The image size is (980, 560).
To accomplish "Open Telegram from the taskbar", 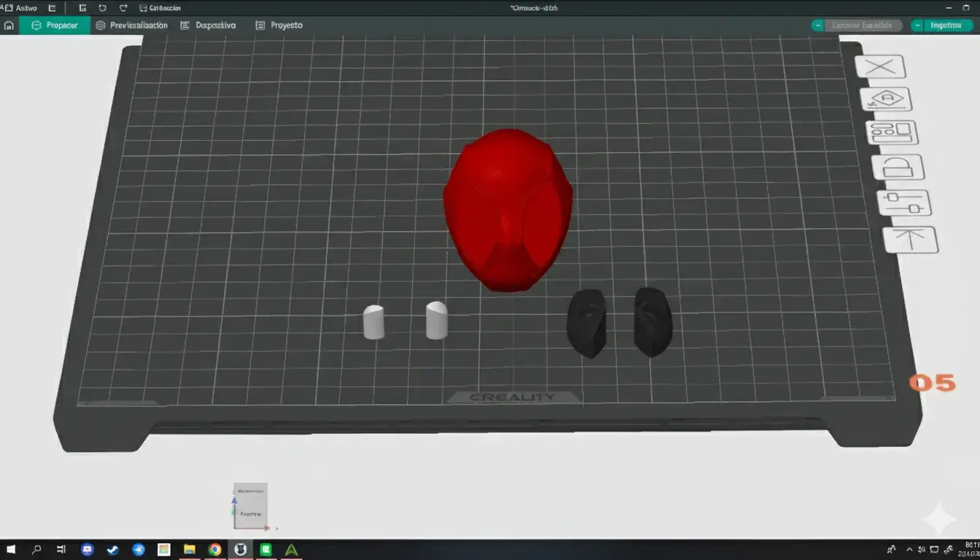I will [139, 550].
